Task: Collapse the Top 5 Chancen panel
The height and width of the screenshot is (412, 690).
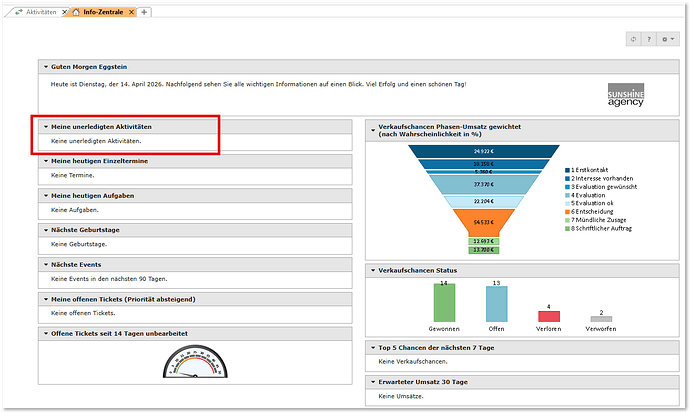Action: tap(372, 347)
